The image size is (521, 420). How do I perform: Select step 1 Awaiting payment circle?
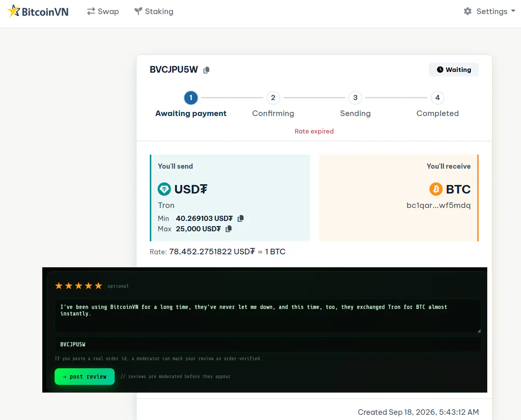191,98
